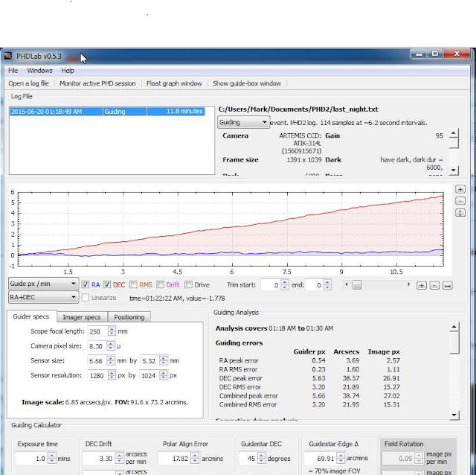The width and height of the screenshot is (476, 475).
Task: Zoom out graph vertically with minus icon
Action: pos(460,201)
